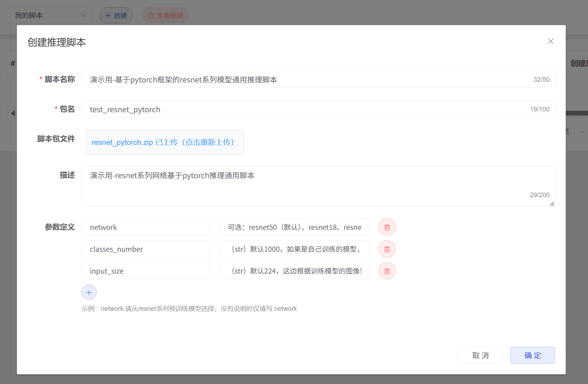588x384 pixels.
Task: Delete the classes_number parameter row
Action: click(387, 249)
